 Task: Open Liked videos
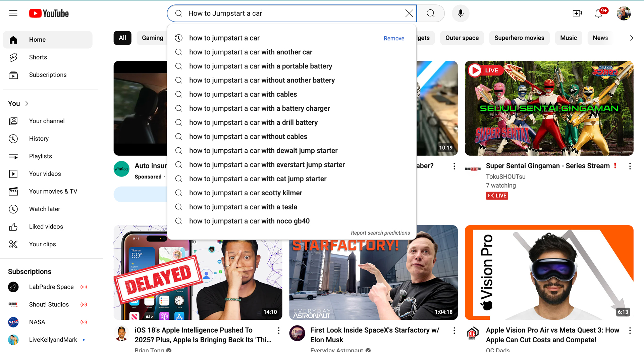pos(48,227)
